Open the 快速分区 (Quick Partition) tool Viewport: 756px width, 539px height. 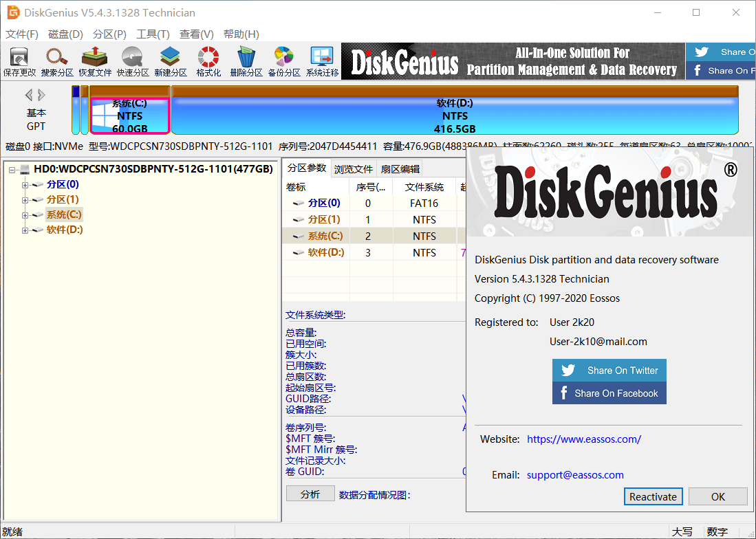click(132, 60)
